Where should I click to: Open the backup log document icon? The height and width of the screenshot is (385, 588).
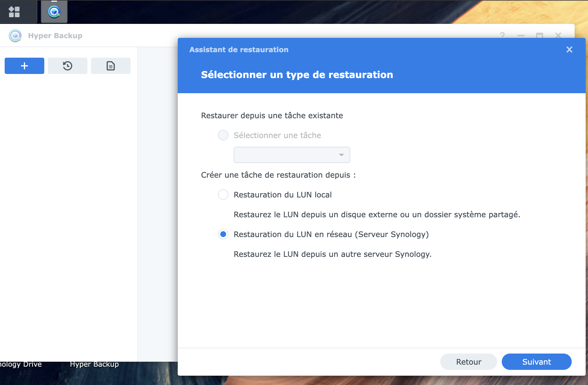point(111,66)
